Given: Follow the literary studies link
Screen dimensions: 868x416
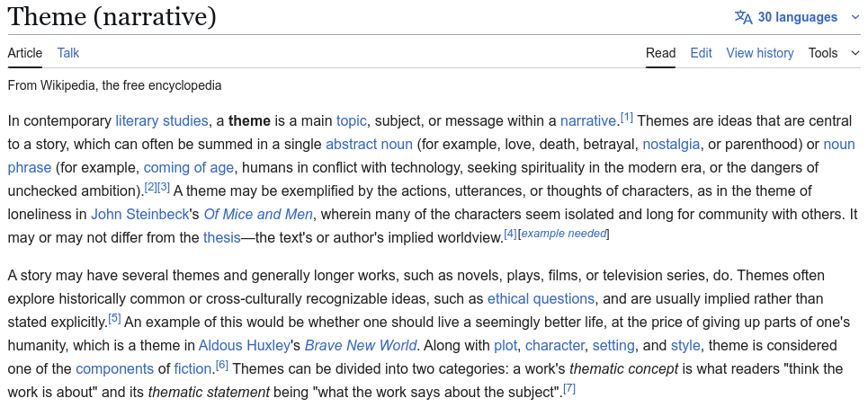Looking at the screenshot, I should [x=162, y=121].
